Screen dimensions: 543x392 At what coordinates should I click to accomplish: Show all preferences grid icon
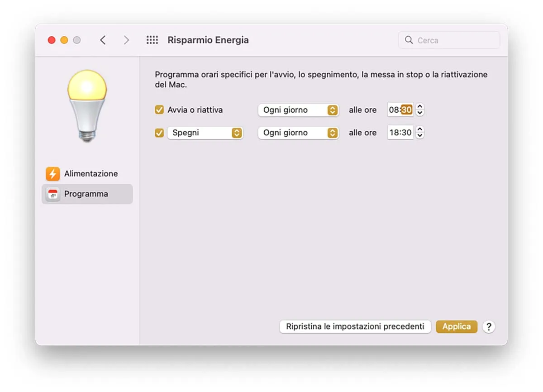pyautogui.click(x=152, y=40)
